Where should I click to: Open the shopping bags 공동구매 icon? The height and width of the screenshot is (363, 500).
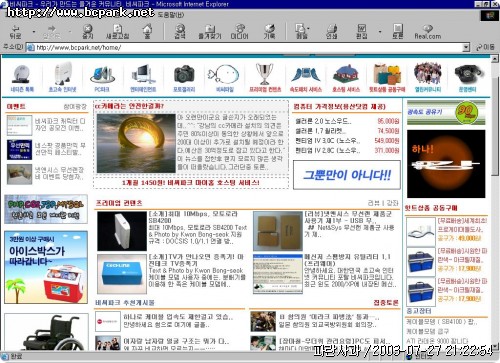click(x=387, y=78)
